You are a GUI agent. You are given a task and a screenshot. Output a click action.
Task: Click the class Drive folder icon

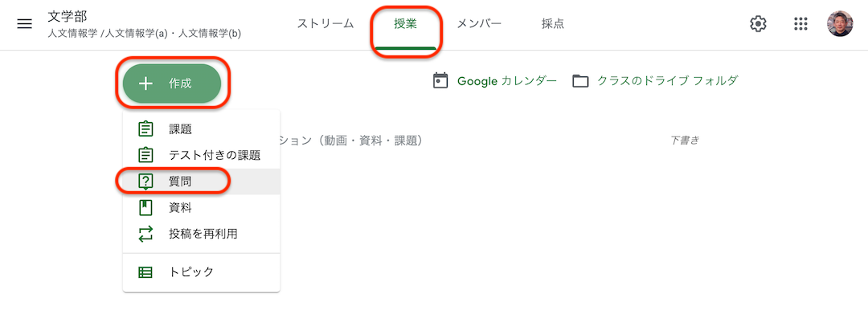pos(580,81)
